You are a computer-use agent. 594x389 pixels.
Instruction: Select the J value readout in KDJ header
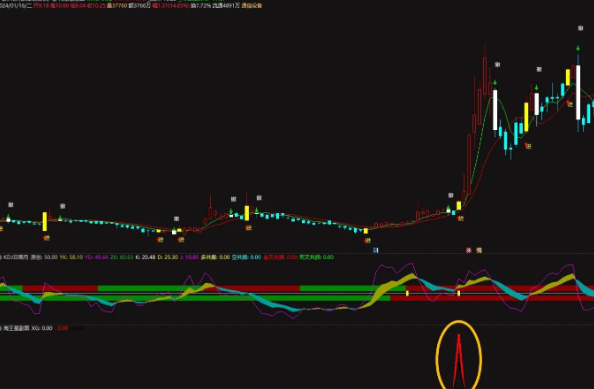(189, 257)
